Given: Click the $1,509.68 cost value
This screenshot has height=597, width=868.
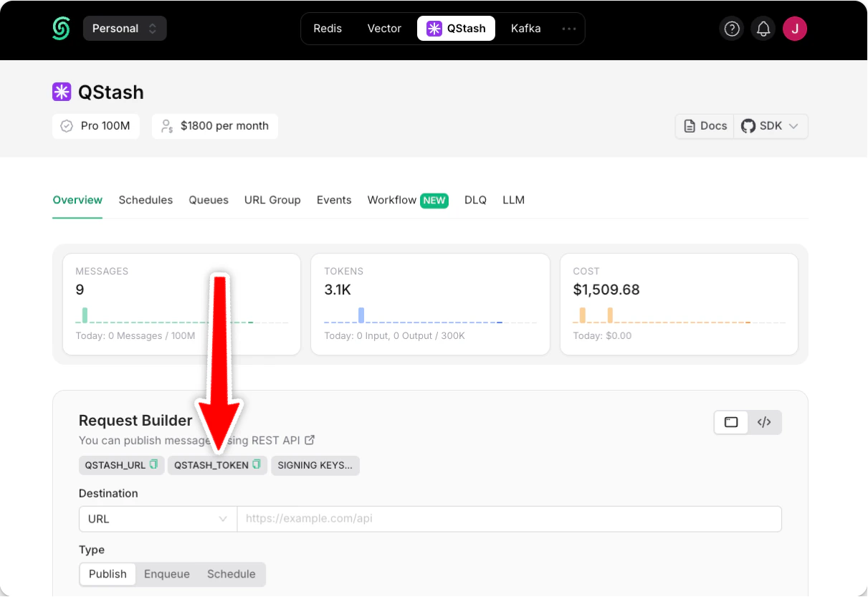Looking at the screenshot, I should point(606,290).
